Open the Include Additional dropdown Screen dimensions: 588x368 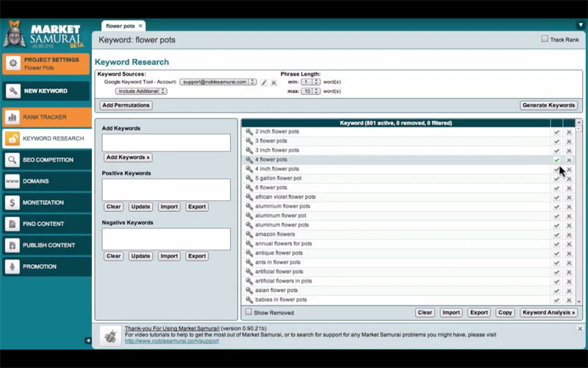coord(141,91)
